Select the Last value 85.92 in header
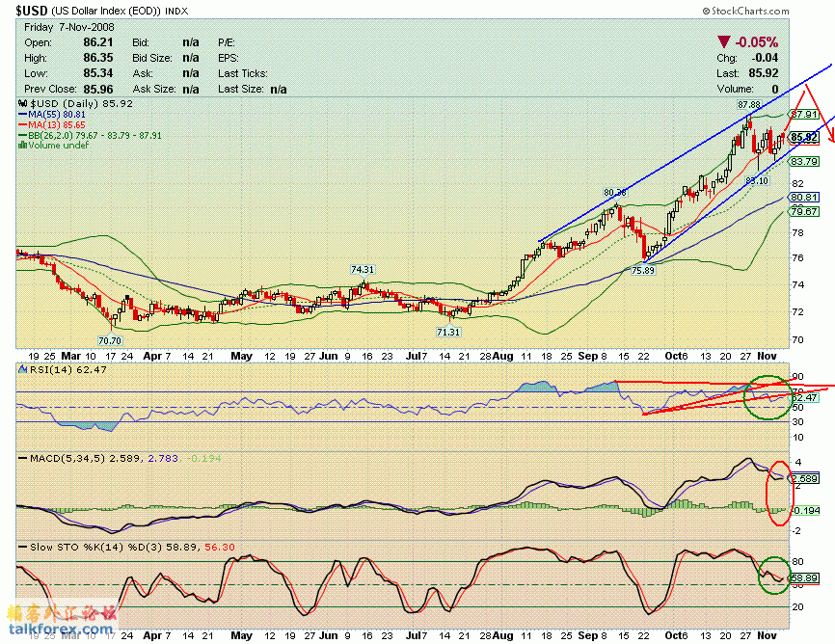 pos(763,73)
